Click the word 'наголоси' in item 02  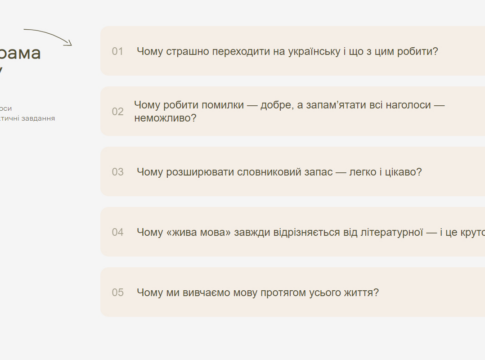[408, 105]
